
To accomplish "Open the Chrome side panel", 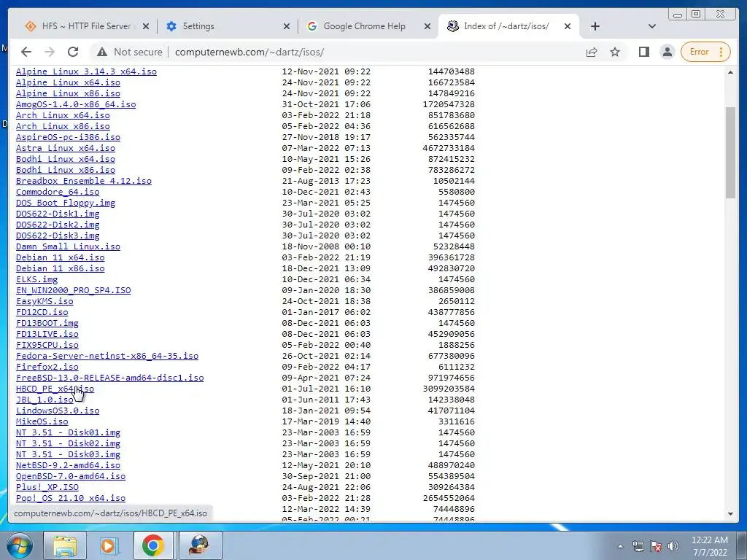I will [643, 52].
